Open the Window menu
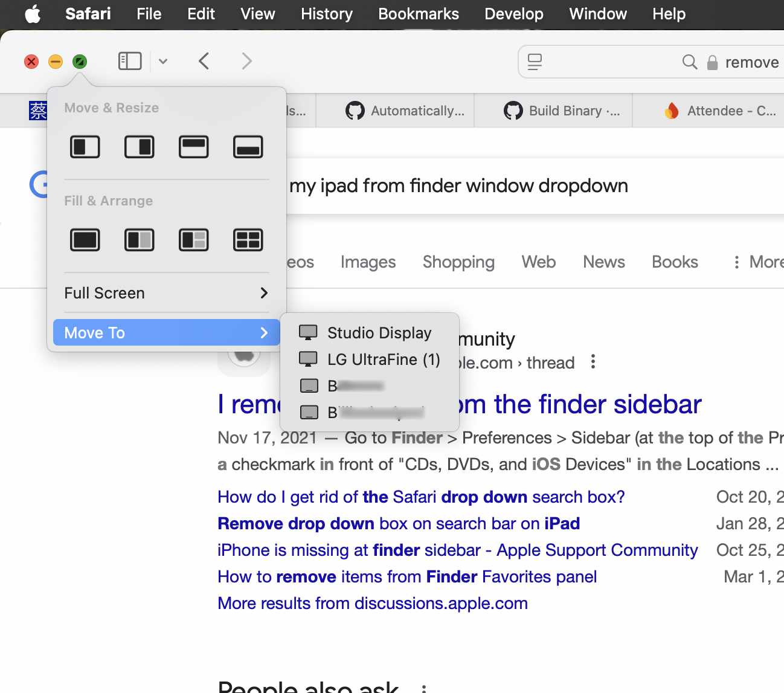784x693 pixels. click(598, 14)
